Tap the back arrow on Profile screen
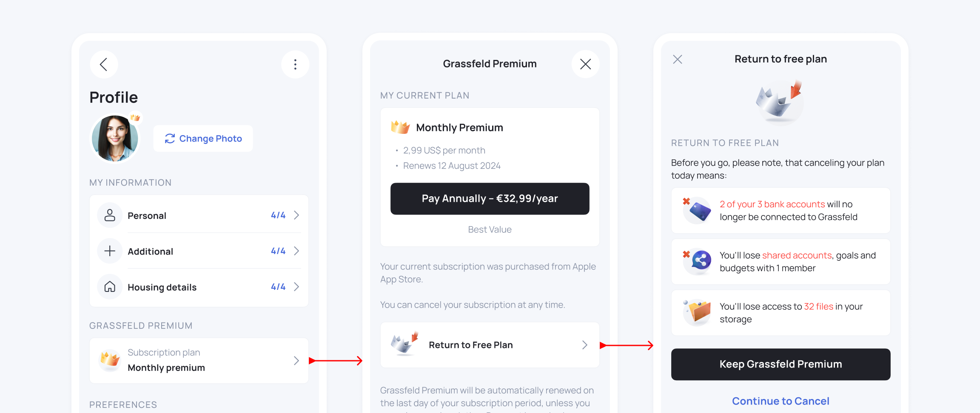Screen dimensions: 980x413 [x=103, y=65]
